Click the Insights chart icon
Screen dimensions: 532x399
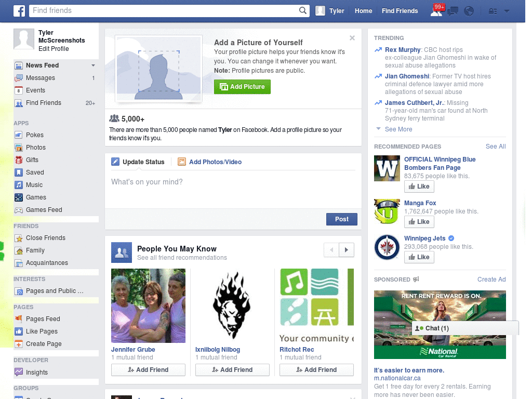click(x=19, y=372)
